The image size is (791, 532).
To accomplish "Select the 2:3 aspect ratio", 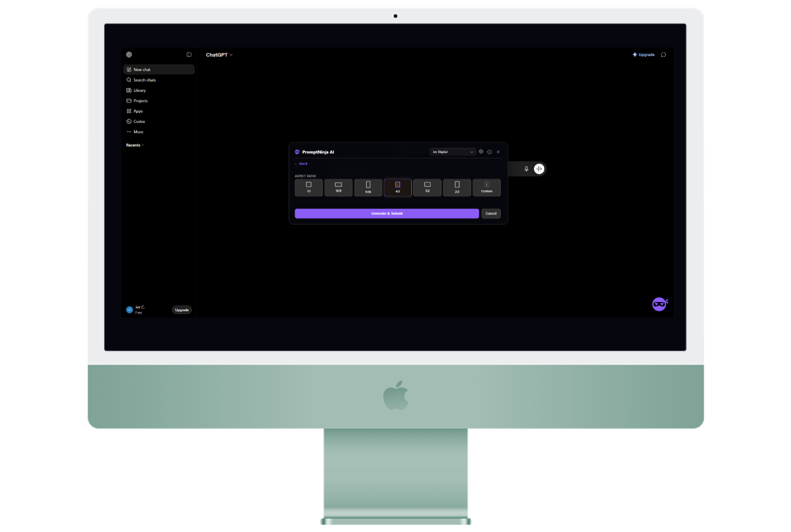I will pyautogui.click(x=457, y=187).
